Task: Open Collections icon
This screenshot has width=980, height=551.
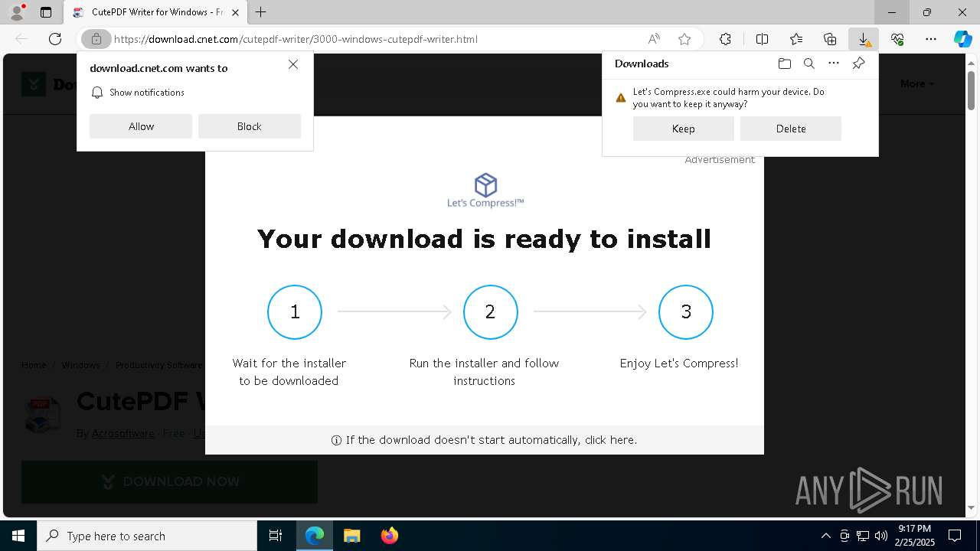Action: click(x=830, y=39)
